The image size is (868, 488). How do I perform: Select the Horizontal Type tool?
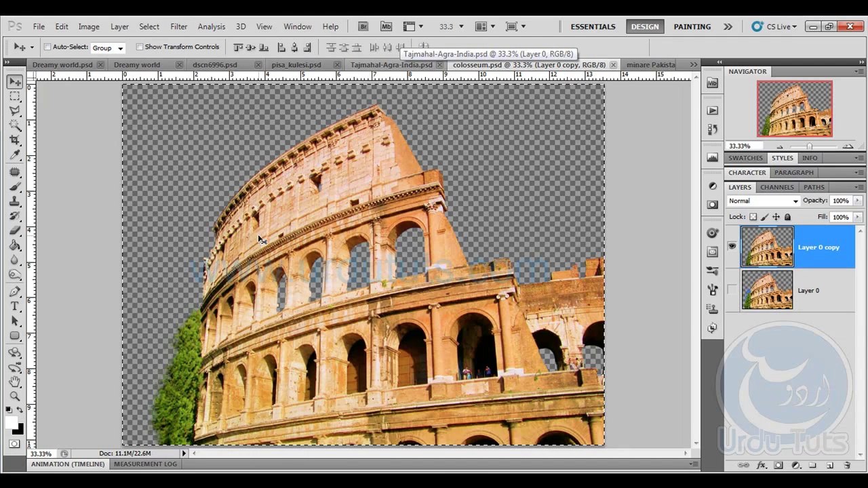15,306
